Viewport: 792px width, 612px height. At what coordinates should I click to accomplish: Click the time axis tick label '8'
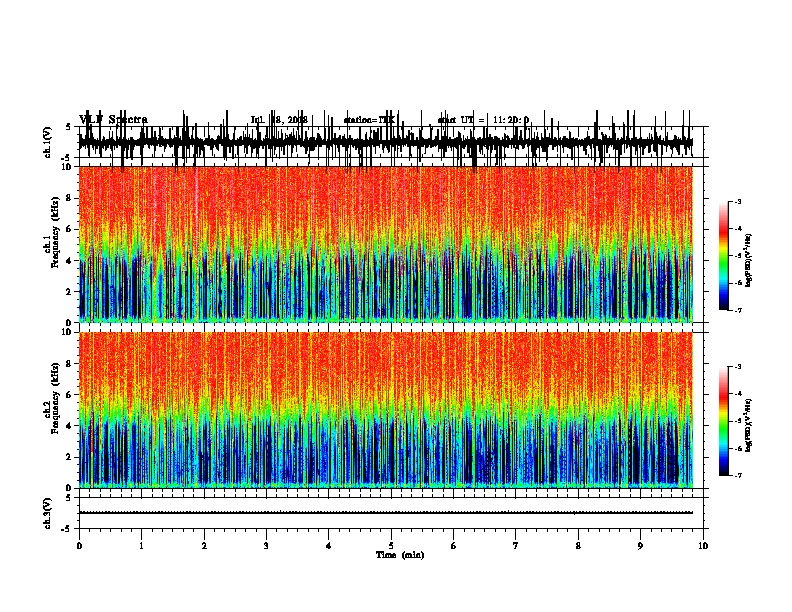[578, 546]
